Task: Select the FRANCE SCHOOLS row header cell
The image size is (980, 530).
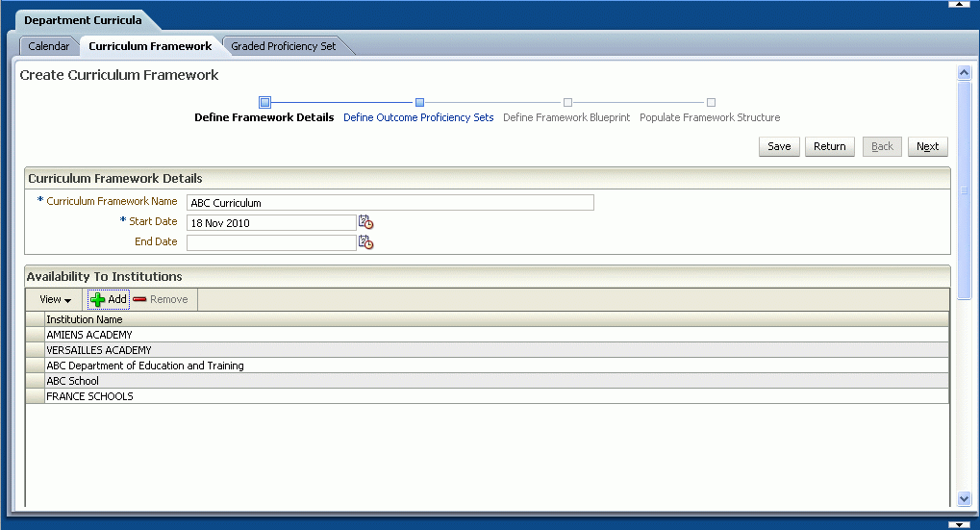Action: 35,396
